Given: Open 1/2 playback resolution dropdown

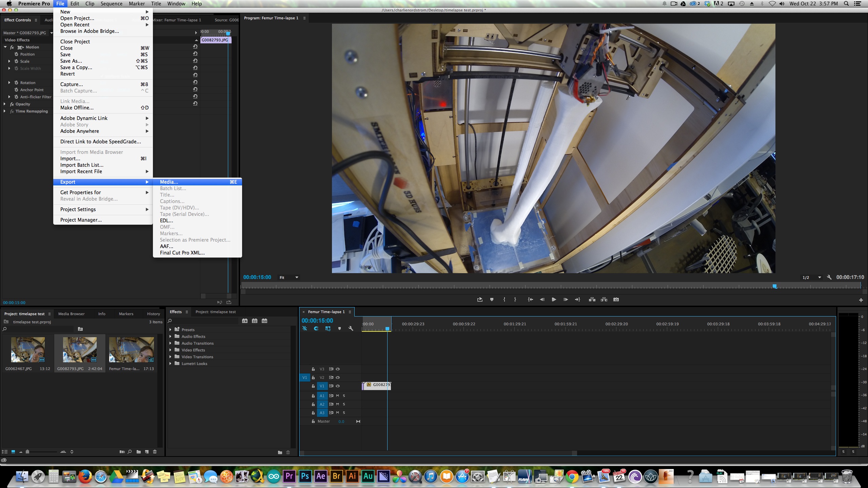Looking at the screenshot, I should click(x=812, y=278).
